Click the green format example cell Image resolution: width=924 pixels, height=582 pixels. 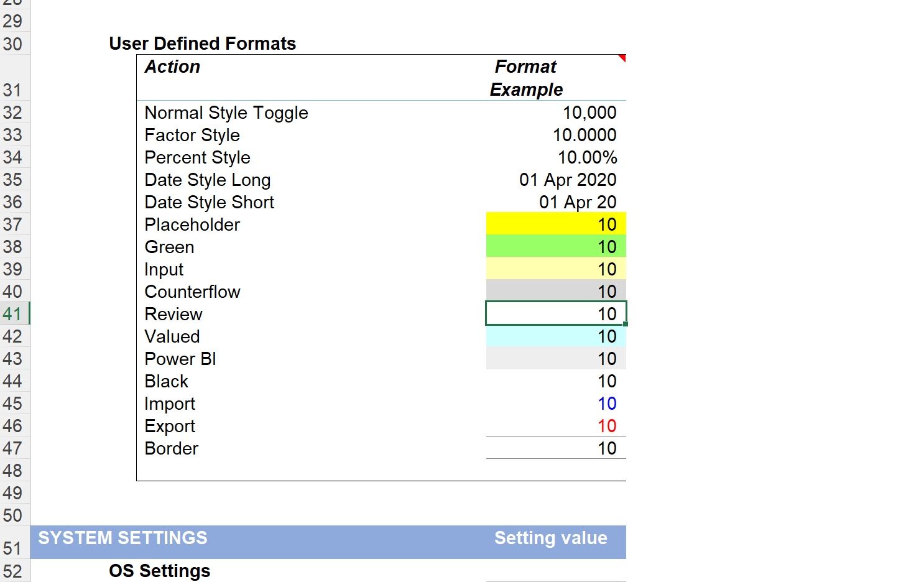[555, 246]
